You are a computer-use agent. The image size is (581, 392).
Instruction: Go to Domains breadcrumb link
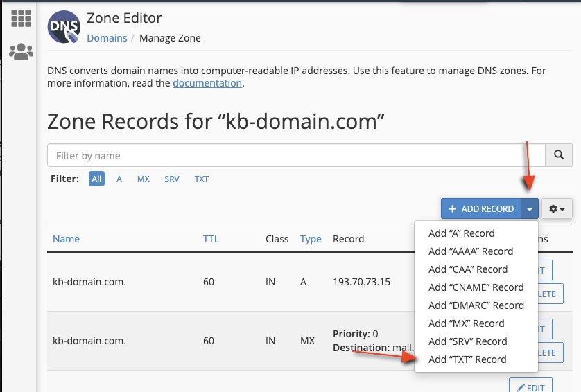[107, 38]
